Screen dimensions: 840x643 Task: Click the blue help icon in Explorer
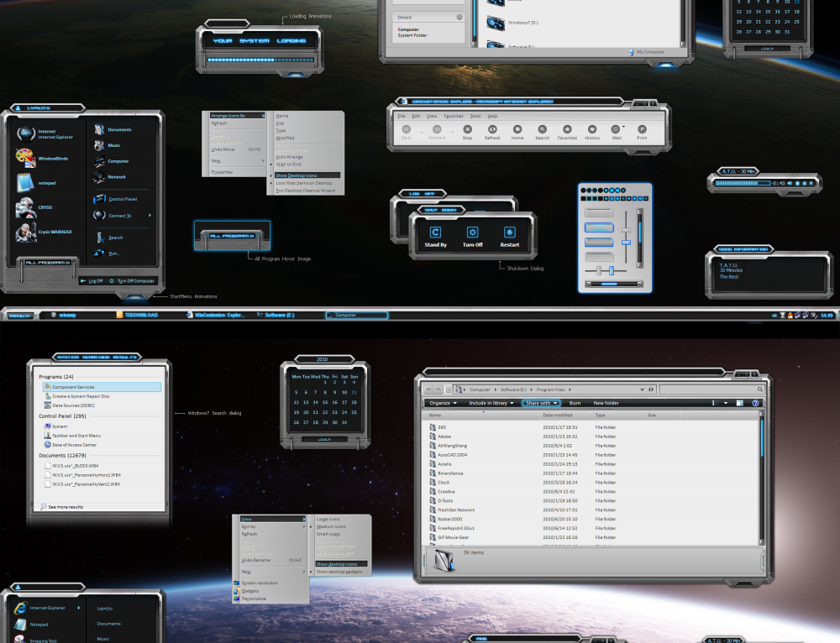pyautogui.click(x=755, y=403)
